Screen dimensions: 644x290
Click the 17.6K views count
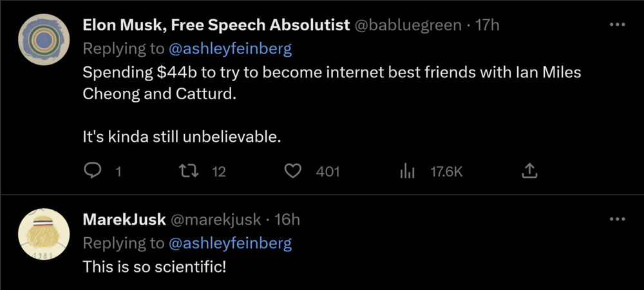[446, 171]
